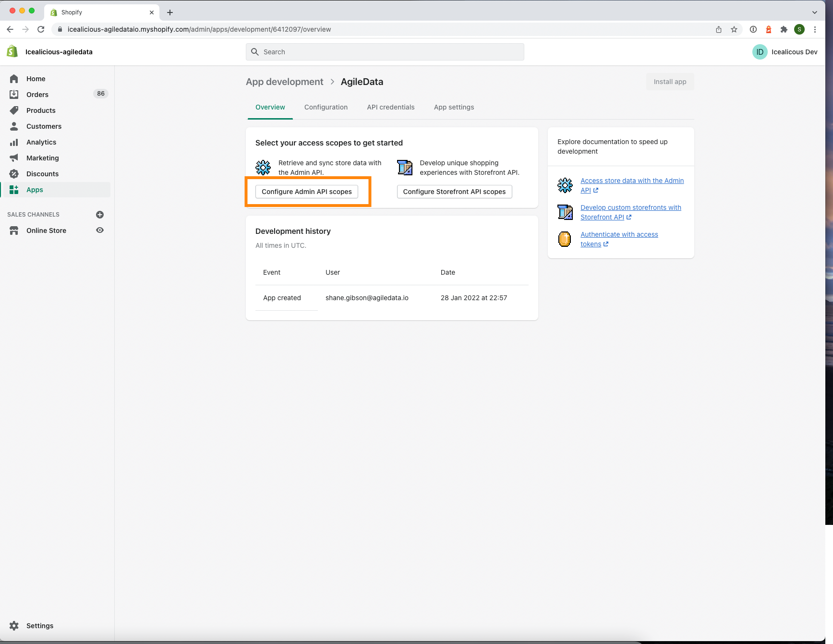833x644 pixels.
Task: Click the Orders count badge 86
Action: pyautogui.click(x=101, y=94)
